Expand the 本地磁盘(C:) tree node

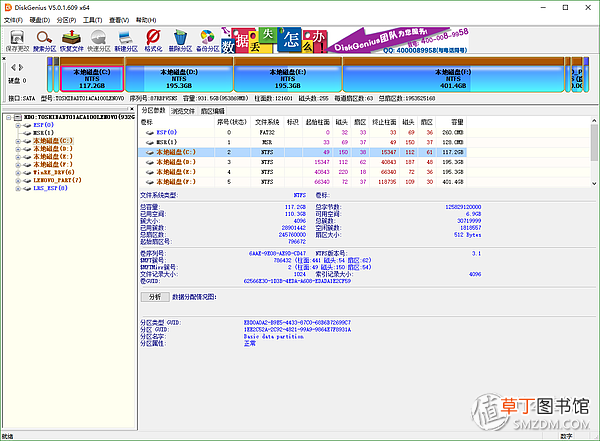pyautogui.click(x=18, y=141)
